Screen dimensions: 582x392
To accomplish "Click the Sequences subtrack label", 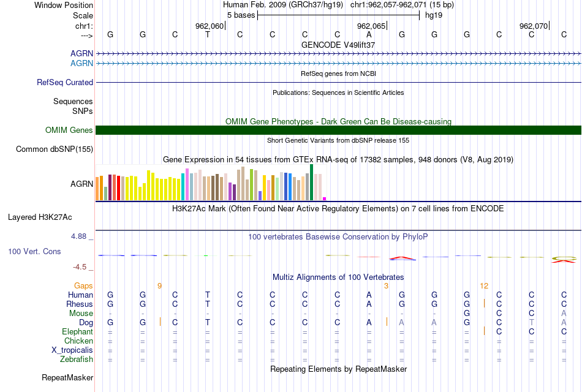I will click(x=73, y=101).
